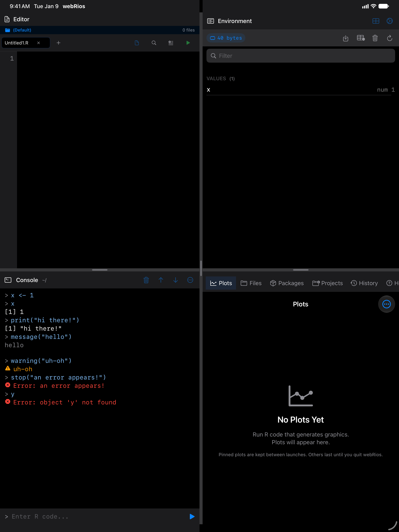This screenshot has width=399, height=532.
Task: Toggle Environment grid view icon
Action: [376, 21]
